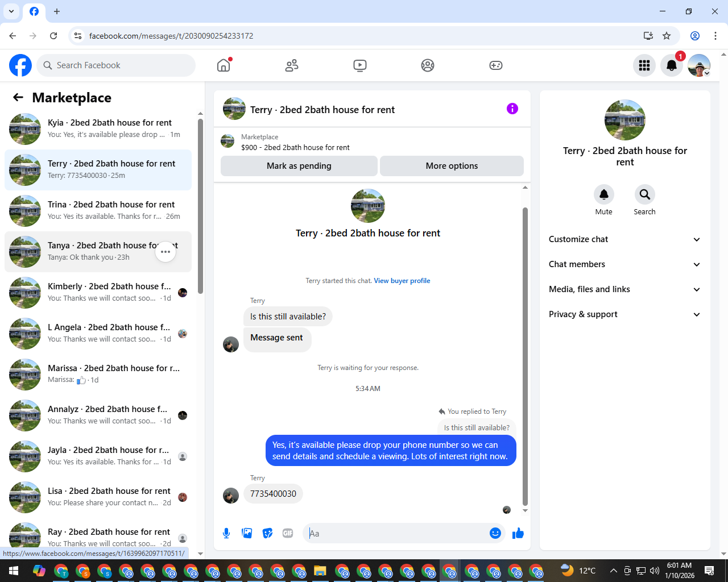
Task: Click the browser address bar URL
Action: tap(171, 36)
